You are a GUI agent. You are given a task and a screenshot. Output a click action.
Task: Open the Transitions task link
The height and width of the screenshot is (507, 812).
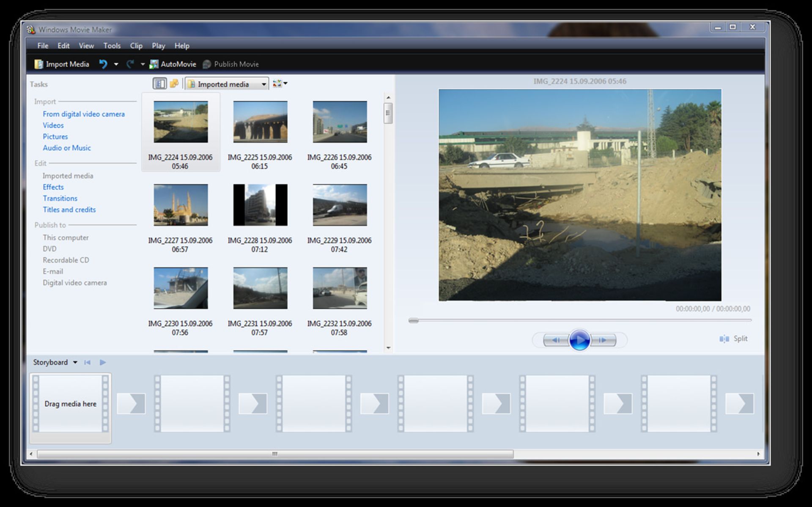point(60,198)
